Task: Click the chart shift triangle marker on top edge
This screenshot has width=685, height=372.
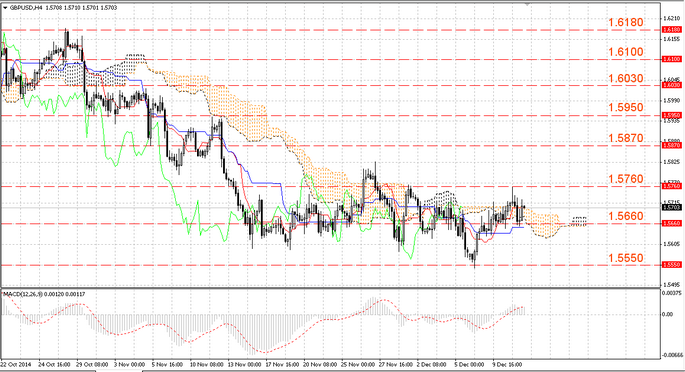Action: (x=528, y=4)
